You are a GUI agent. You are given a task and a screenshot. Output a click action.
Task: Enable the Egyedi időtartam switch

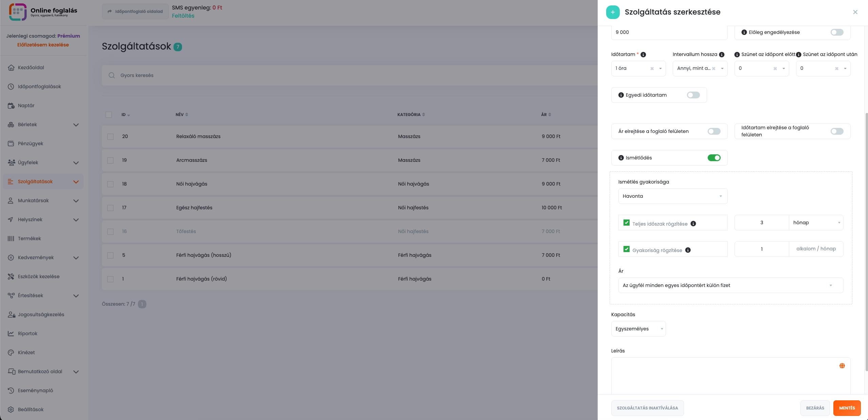693,95
